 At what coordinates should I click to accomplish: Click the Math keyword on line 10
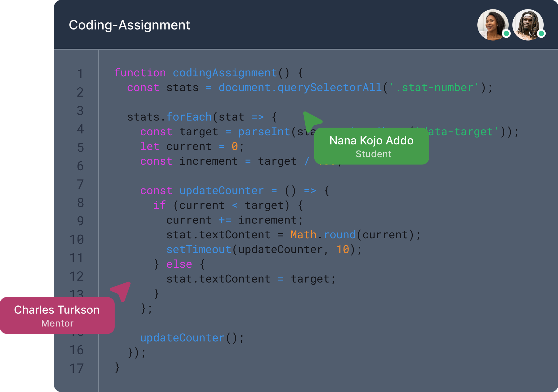303,234
